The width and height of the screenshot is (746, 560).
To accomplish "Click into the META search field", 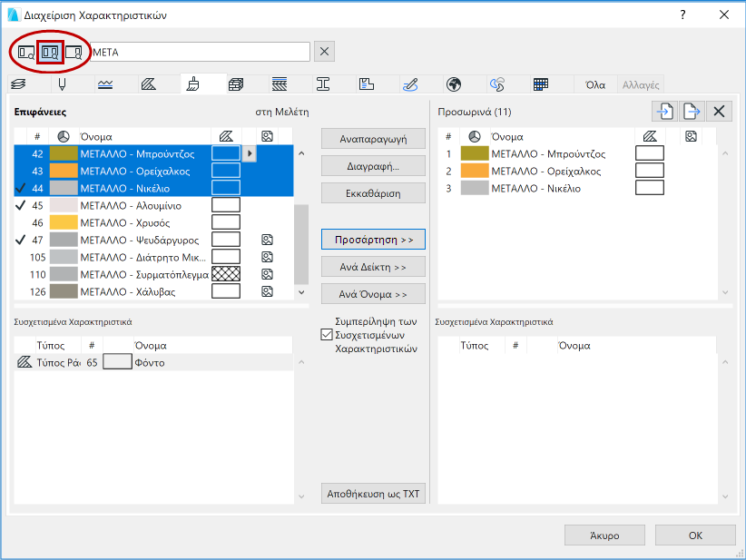I will point(200,52).
